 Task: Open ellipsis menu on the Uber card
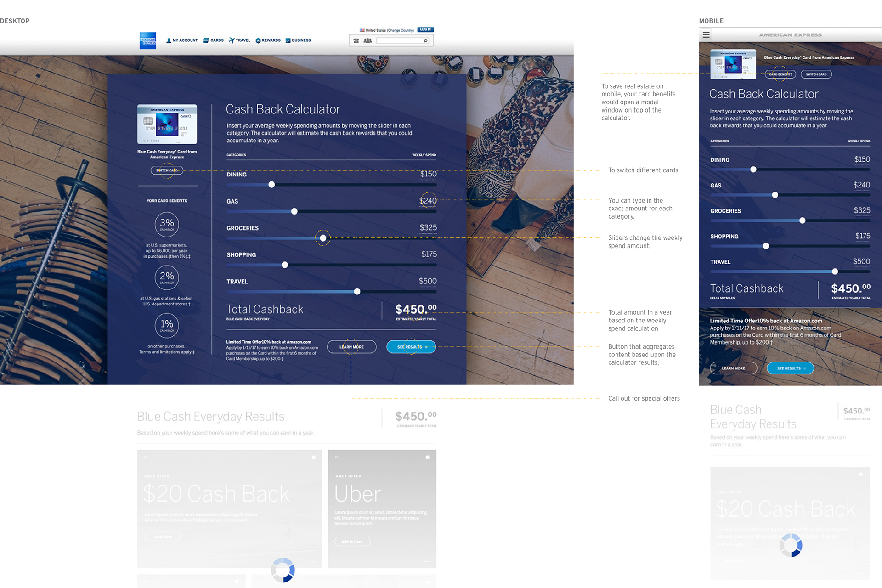[x=427, y=561]
